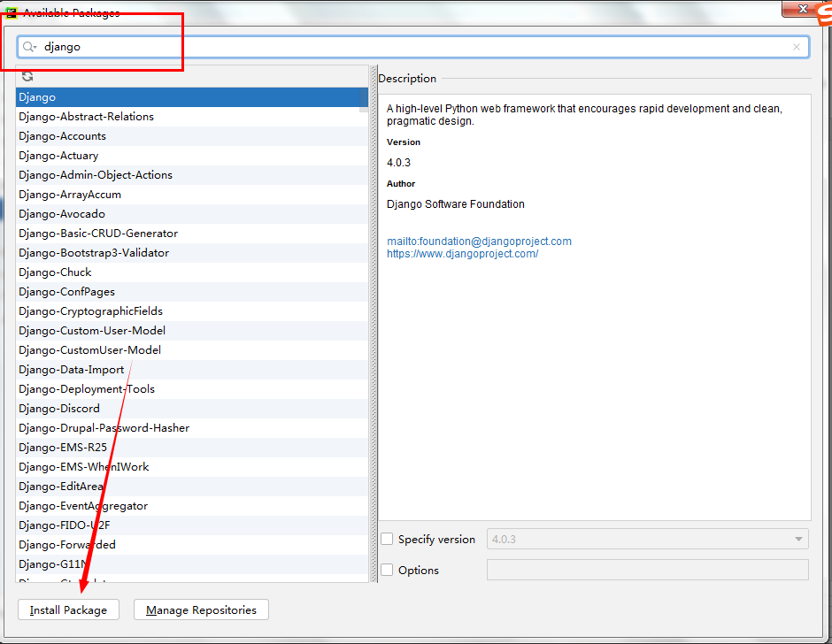Select Django-FIDO-U2F in the list
The height and width of the screenshot is (644, 832).
[191, 525]
